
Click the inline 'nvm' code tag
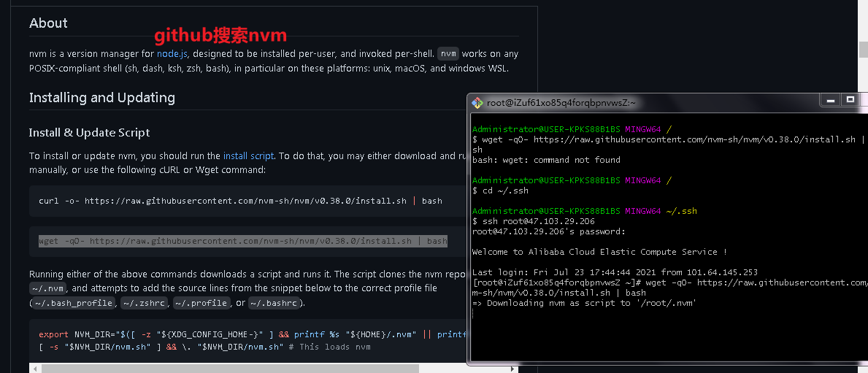[x=448, y=54]
